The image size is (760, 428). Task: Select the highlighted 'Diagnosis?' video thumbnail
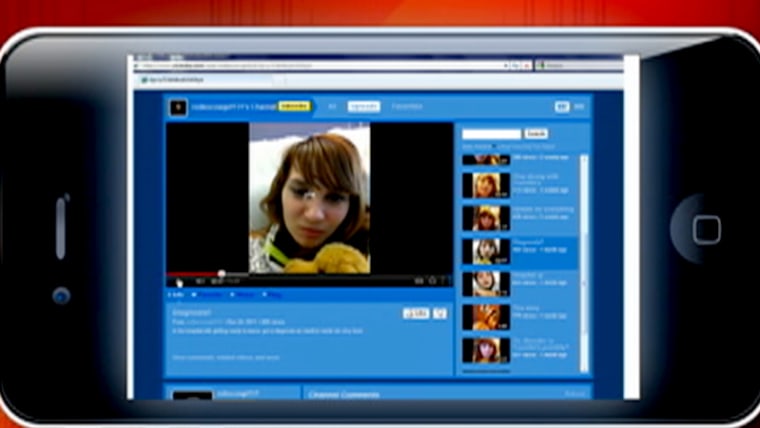pyautogui.click(x=487, y=251)
